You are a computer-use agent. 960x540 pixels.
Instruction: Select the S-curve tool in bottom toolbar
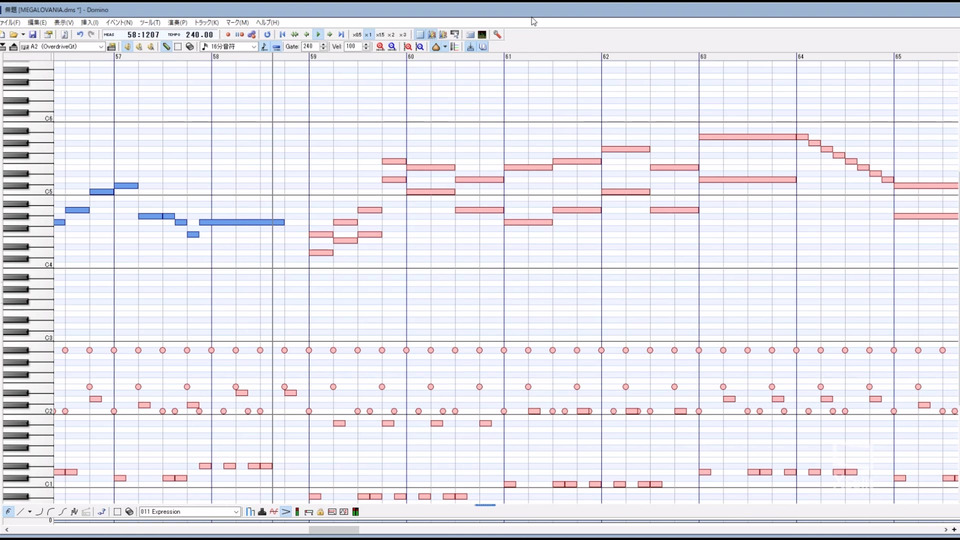pos(62,512)
